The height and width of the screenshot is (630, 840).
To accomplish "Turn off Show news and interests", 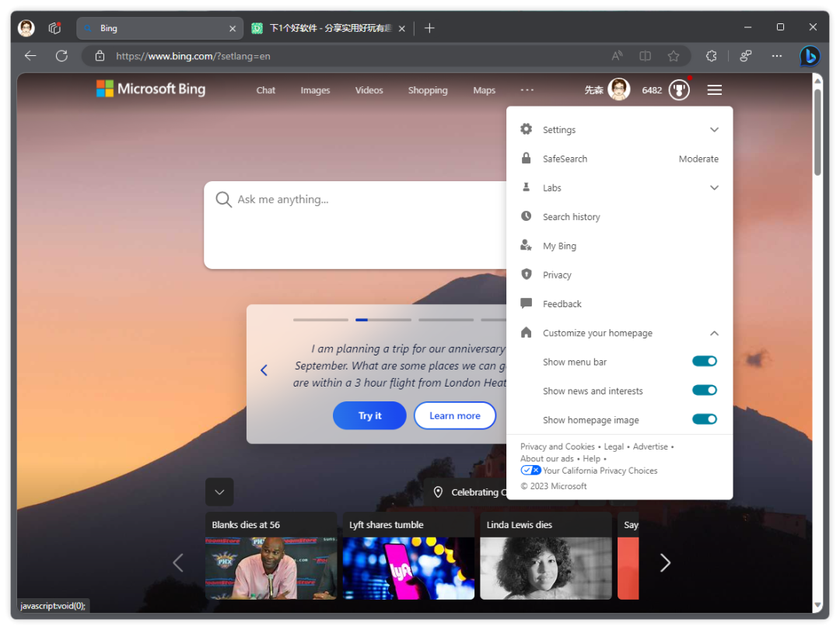I will coord(704,390).
